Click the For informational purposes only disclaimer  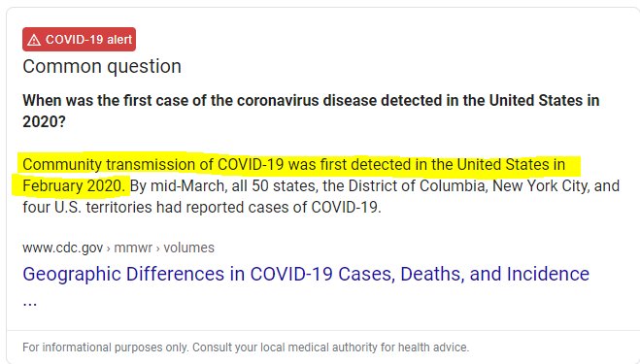[105, 347]
